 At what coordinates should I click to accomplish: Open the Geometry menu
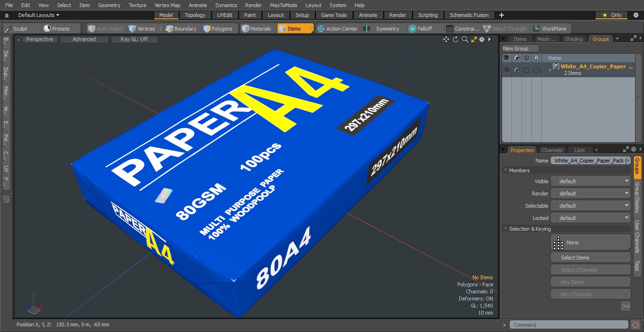click(x=109, y=5)
